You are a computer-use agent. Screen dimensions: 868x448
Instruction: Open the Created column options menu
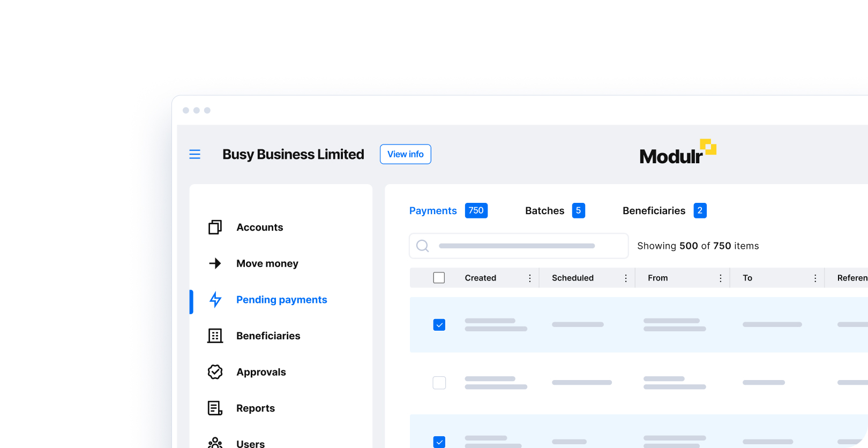pos(530,278)
